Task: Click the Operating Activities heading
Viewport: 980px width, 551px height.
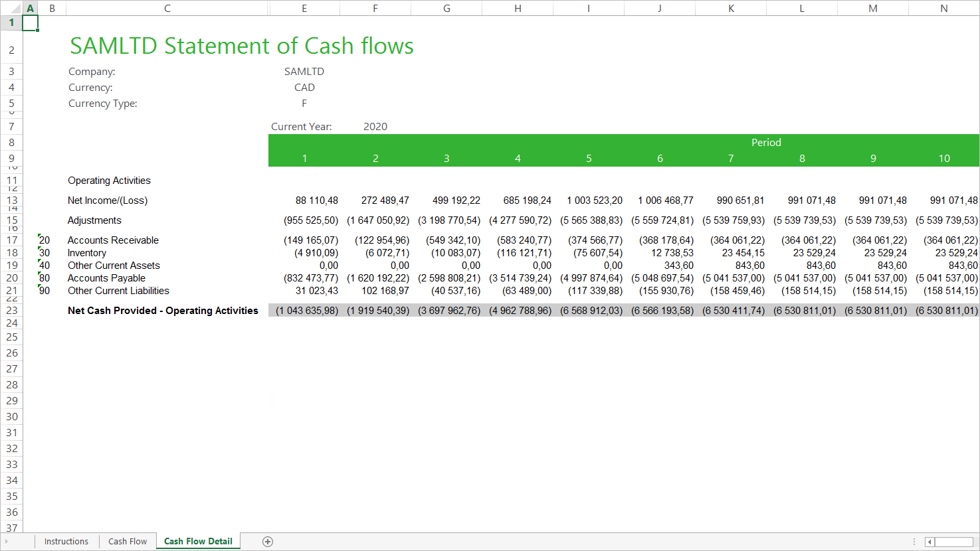Action: (x=109, y=181)
